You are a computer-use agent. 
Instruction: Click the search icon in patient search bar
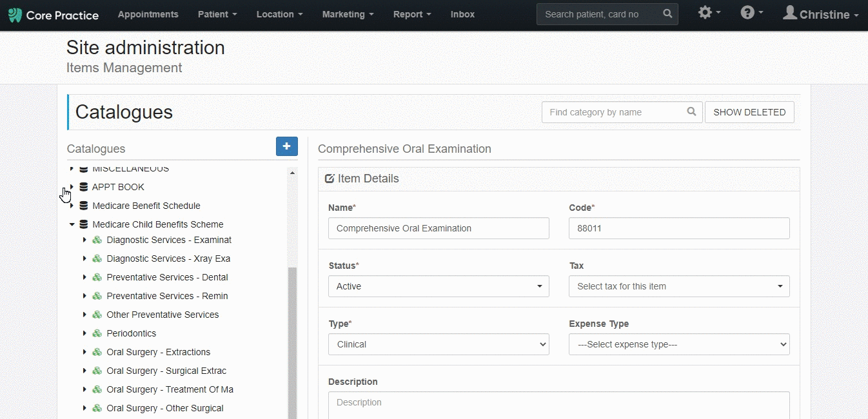point(667,14)
